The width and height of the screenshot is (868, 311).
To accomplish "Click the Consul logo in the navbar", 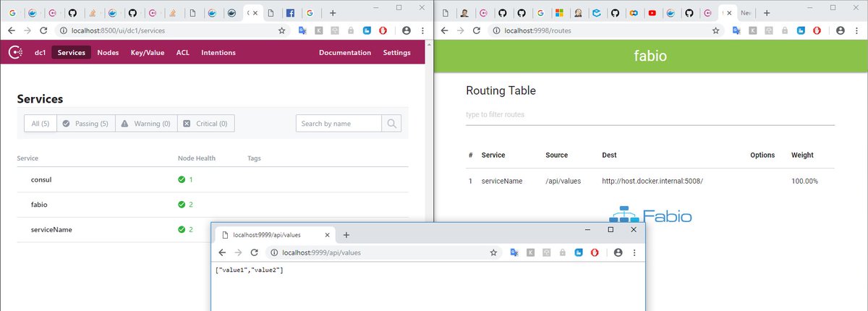I will [15, 52].
